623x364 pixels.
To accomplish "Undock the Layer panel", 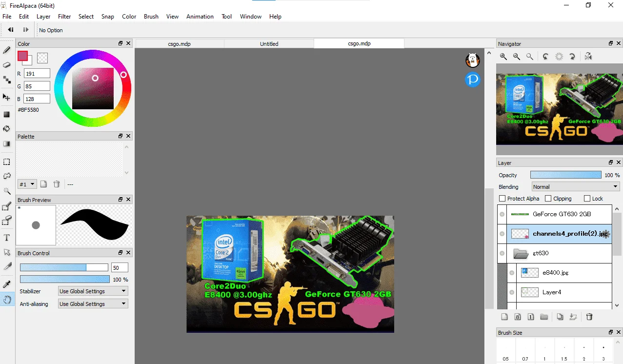I will coord(611,162).
